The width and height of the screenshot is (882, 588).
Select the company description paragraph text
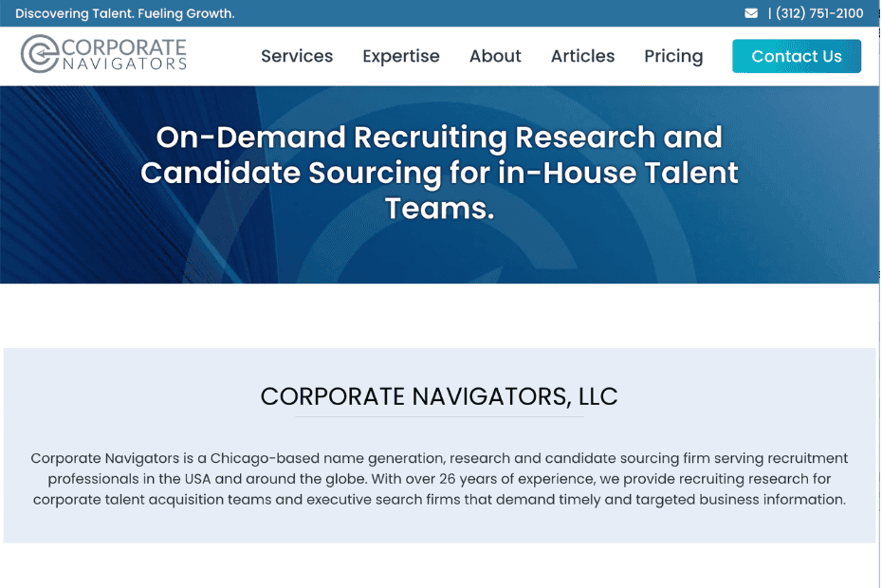coord(439,478)
